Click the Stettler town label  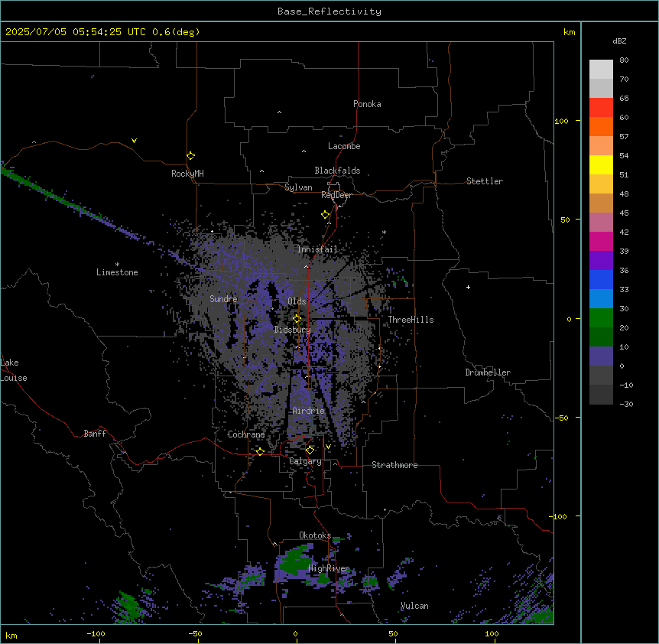(485, 181)
